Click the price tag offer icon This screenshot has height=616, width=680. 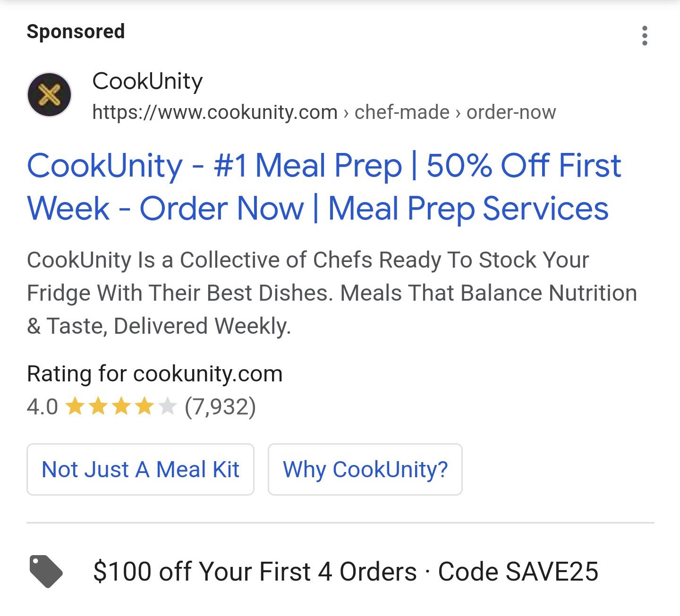click(46, 572)
